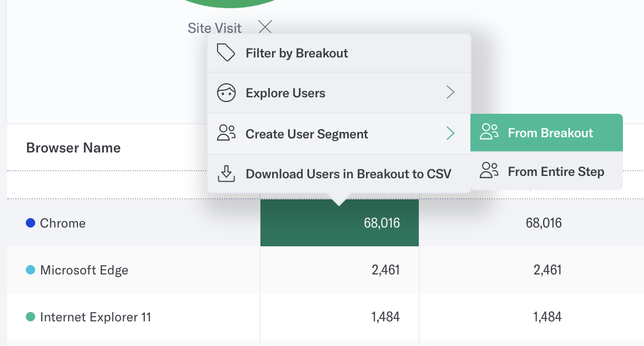Select Download Users in Breakout to CSV

point(339,174)
